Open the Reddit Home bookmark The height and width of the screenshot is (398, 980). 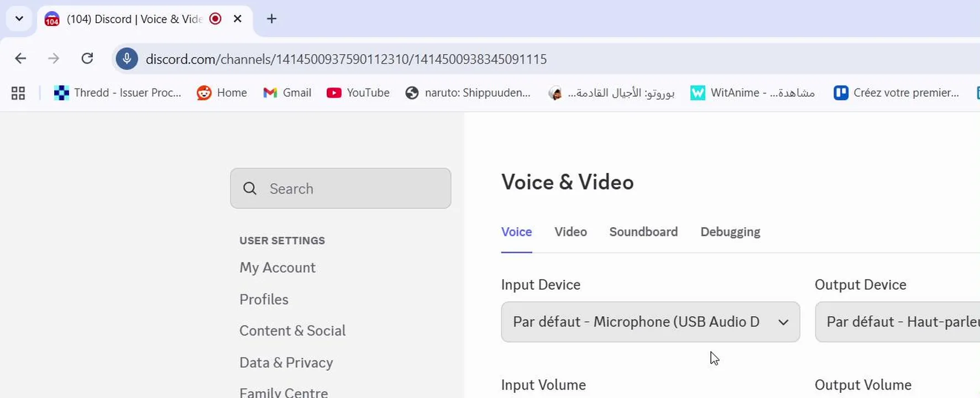(x=222, y=93)
